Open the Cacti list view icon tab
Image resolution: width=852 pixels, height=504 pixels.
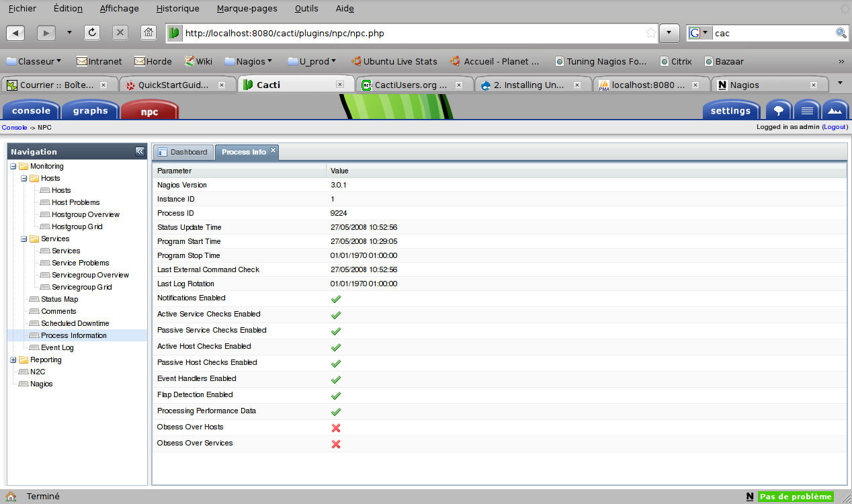(x=807, y=111)
